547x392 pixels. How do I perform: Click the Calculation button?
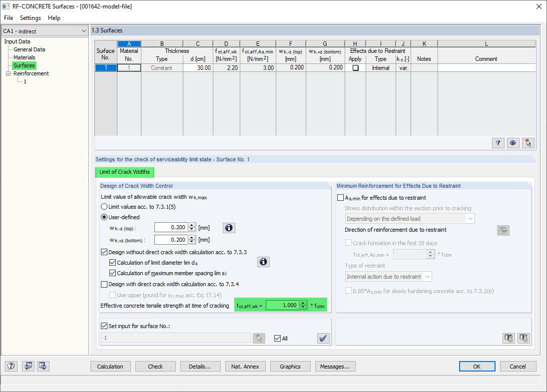[110, 367]
